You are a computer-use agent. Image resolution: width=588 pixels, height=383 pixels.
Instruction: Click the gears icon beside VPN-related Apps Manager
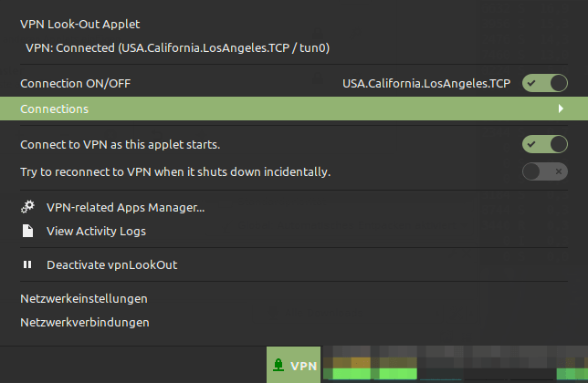pos(27,207)
